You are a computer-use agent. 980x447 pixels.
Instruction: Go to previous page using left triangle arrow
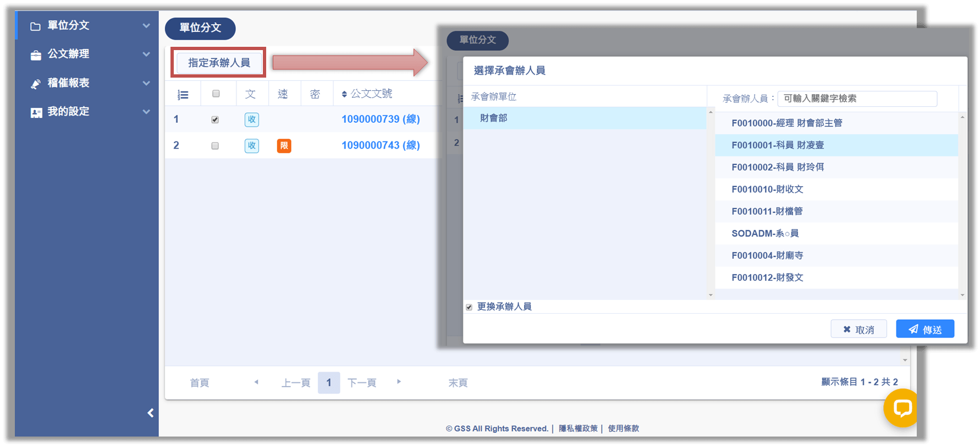point(256,381)
